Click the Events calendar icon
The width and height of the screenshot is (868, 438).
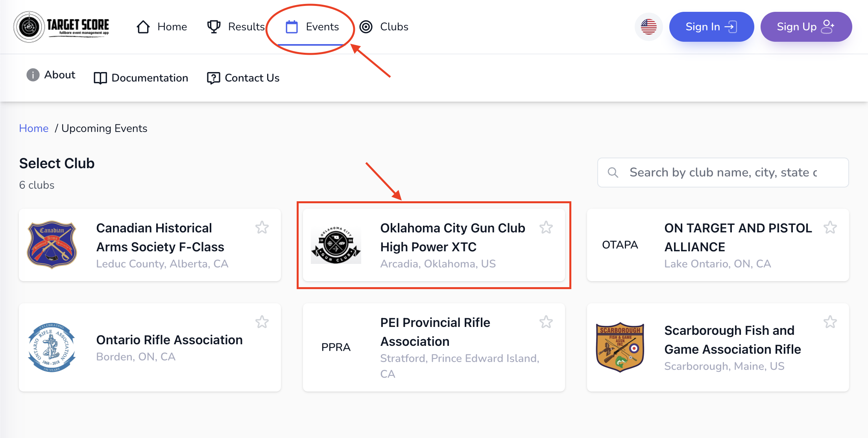(x=292, y=26)
